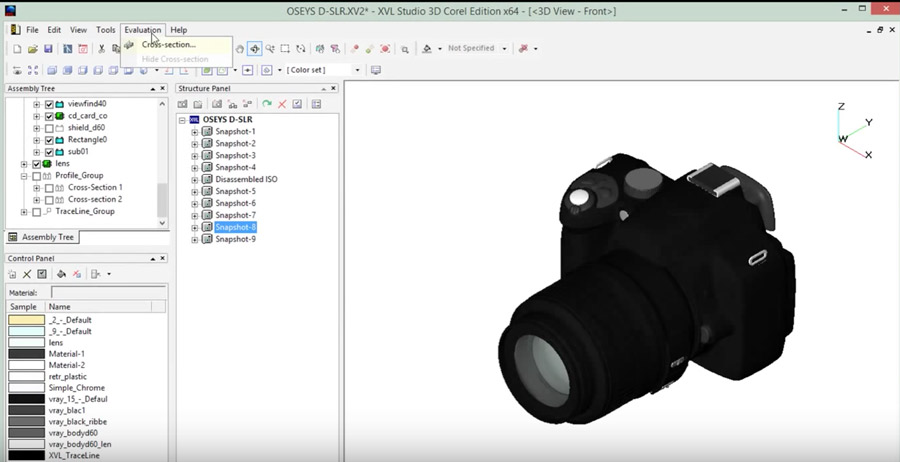Click paint bucket icon in Control Panel
This screenshot has height=462, width=900.
click(x=61, y=274)
